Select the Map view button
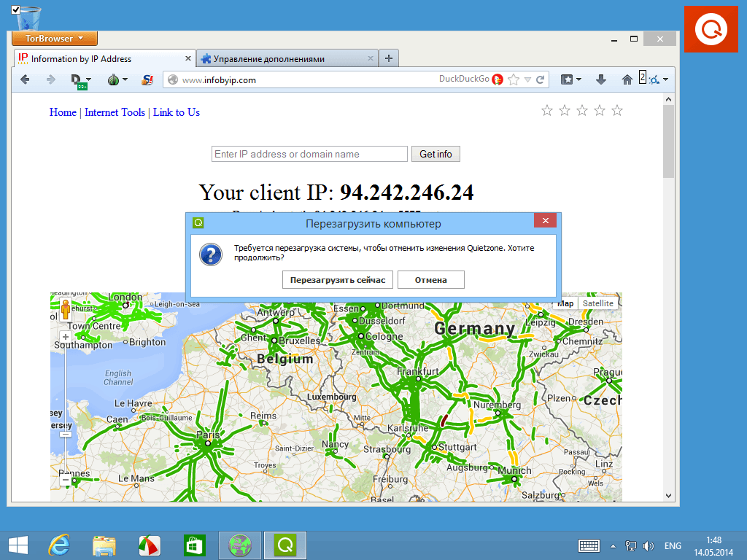 pyautogui.click(x=565, y=304)
